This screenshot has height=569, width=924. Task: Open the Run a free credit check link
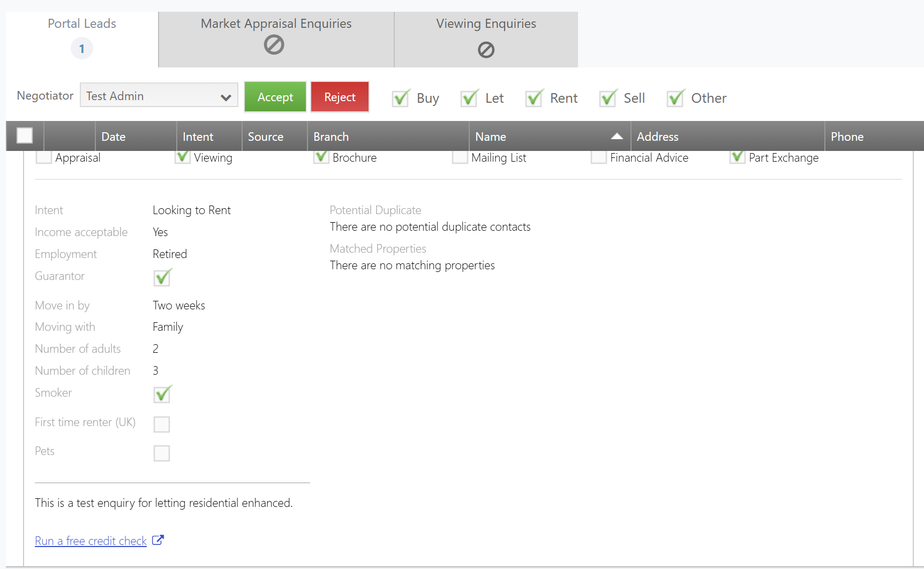pos(91,541)
